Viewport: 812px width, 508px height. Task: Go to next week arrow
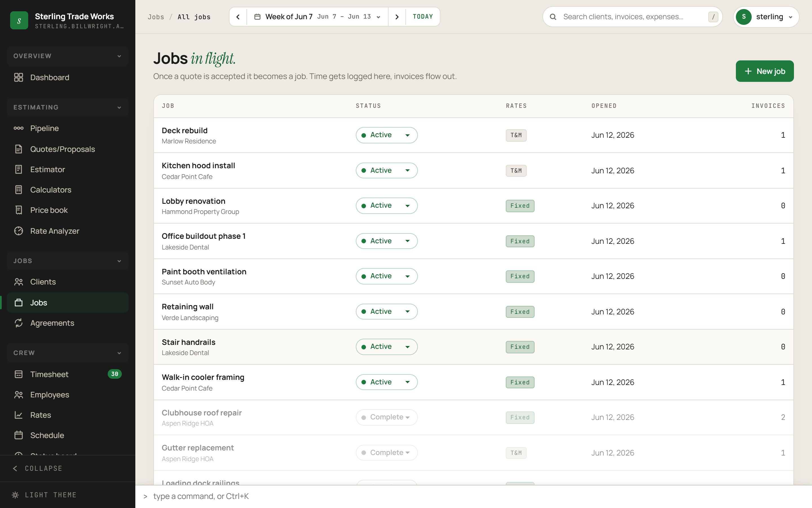(397, 17)
